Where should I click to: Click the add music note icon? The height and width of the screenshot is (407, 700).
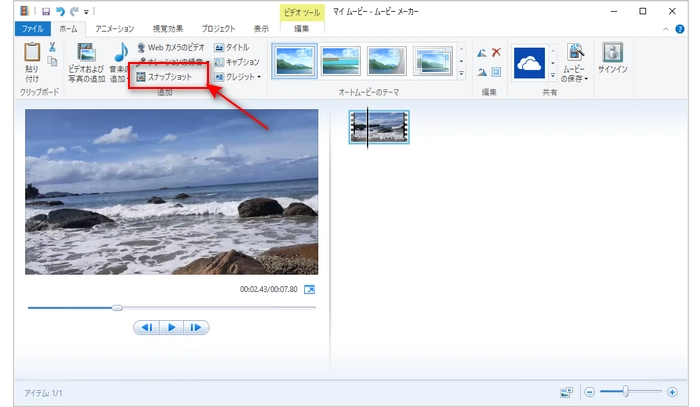[x=120, y=53]
